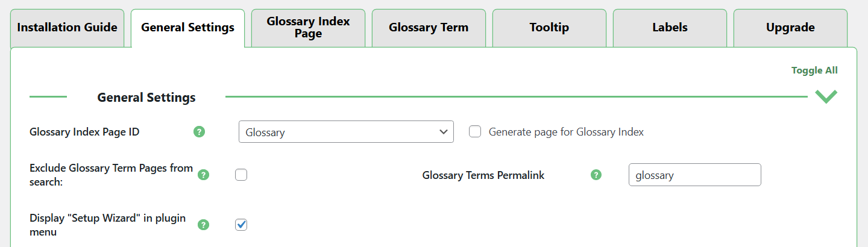Go to the Upgrade tab
The height and width of the screenshot is (247, 868).
(x=790, y=28)
